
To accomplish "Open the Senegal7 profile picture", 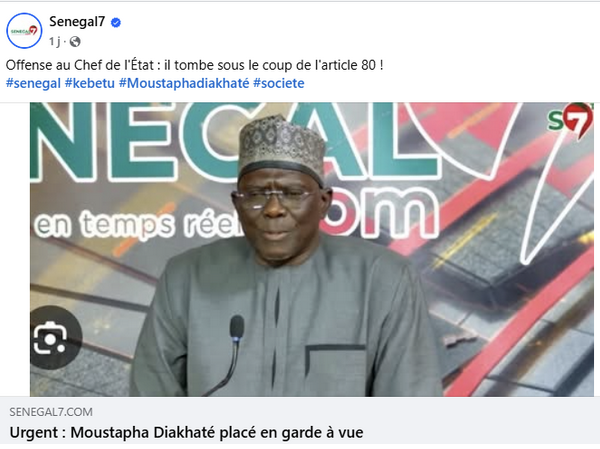I will point(24,31).
